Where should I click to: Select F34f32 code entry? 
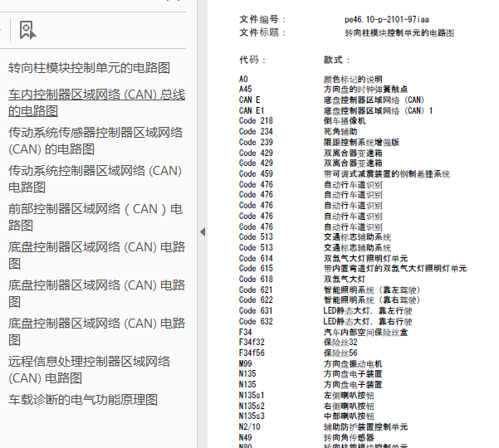point(252,343)
